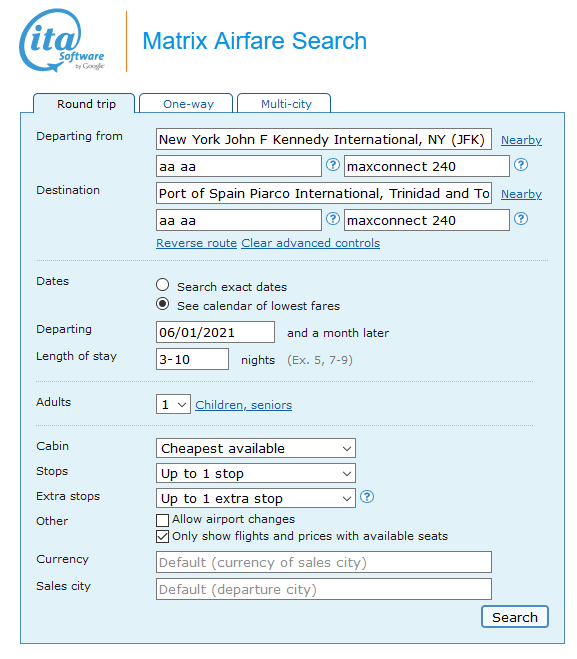Enable Allow airport changes checkbox
The height and width of the screenshot is (659, 577).
[x=163, y=520]
